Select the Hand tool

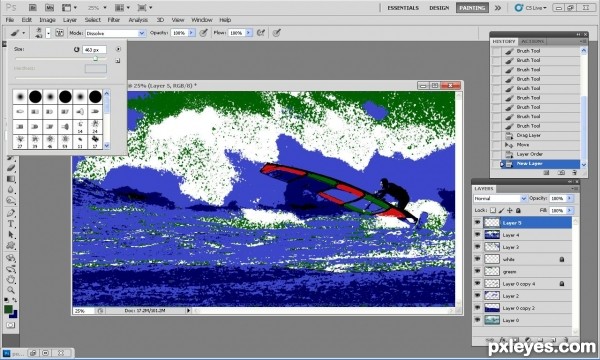11,279
